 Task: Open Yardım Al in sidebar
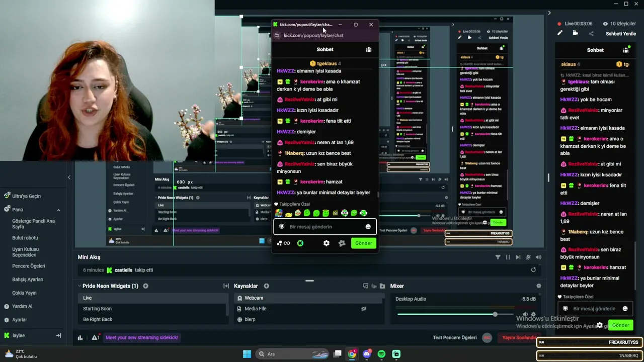tap(18, 306)
